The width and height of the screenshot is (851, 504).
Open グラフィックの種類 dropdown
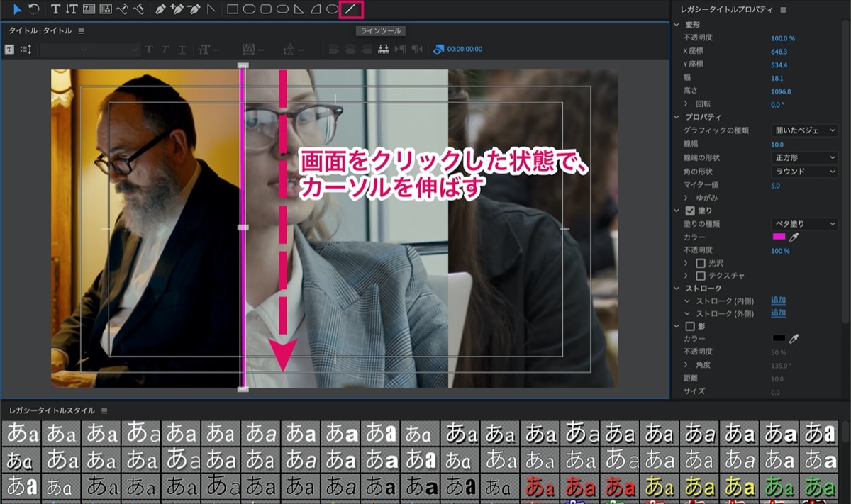pos(804,130)
